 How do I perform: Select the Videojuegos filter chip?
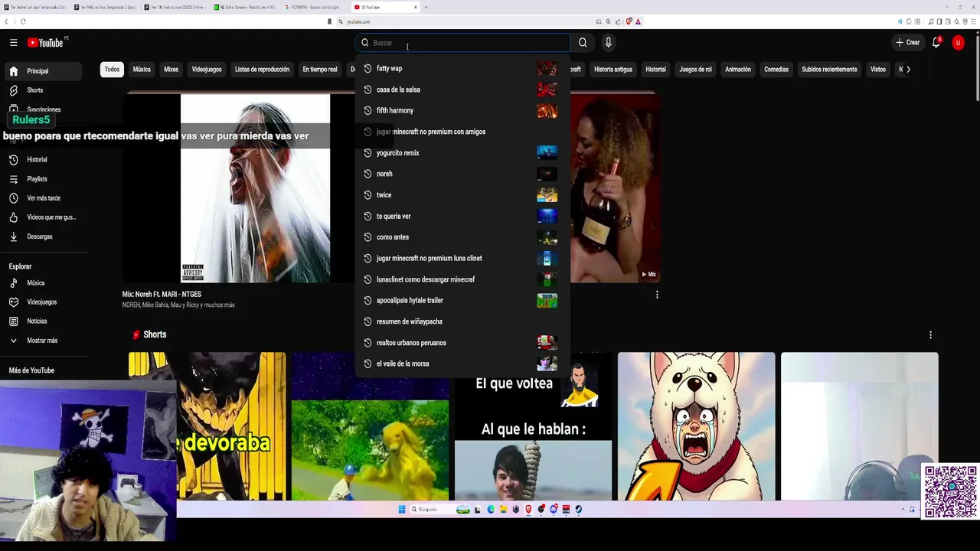tap(207, 70)
